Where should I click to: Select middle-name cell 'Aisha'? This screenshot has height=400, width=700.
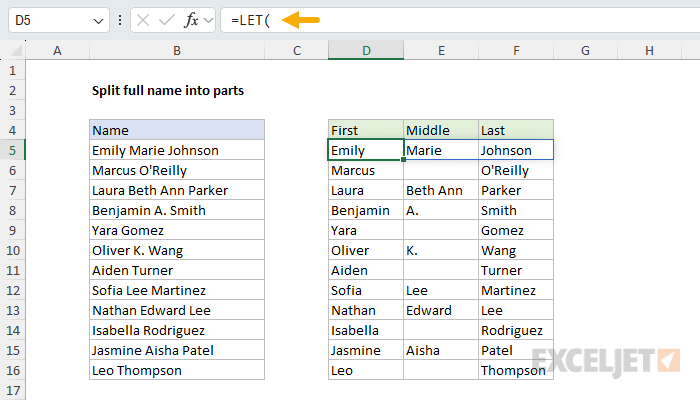[441, 350]
